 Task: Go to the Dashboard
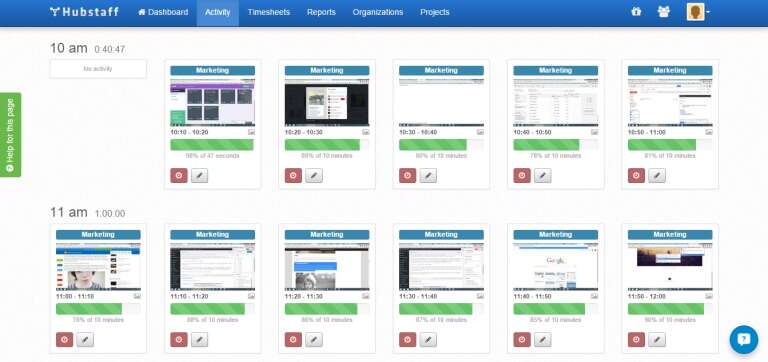click(x=163, y=12)
